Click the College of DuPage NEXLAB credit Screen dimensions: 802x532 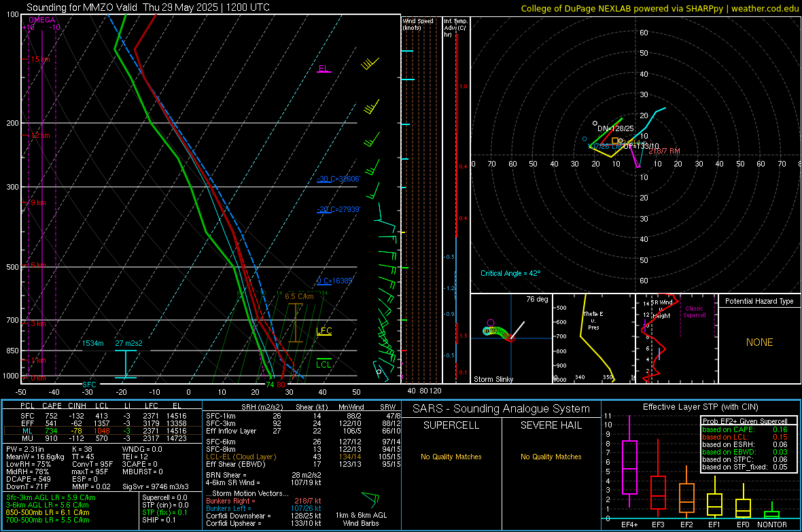(x=659, y=8)
